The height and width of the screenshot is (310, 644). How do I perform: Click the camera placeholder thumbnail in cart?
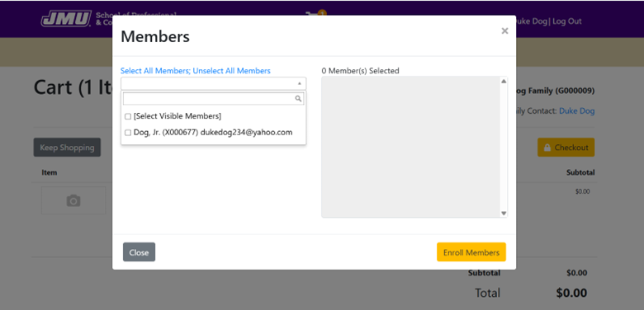pos(73,200)
